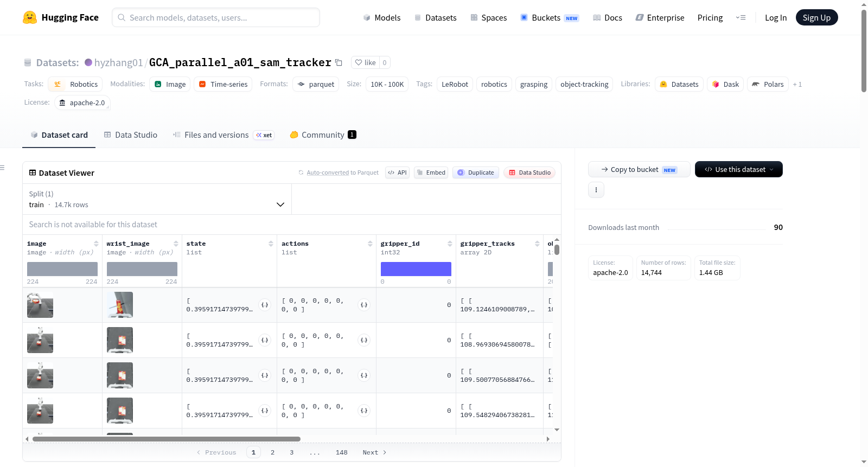Image resolution: width=868 pixels, height=467 pixels.
Task: Open Data Studio from the viewer header
Action: click(529, 172)
